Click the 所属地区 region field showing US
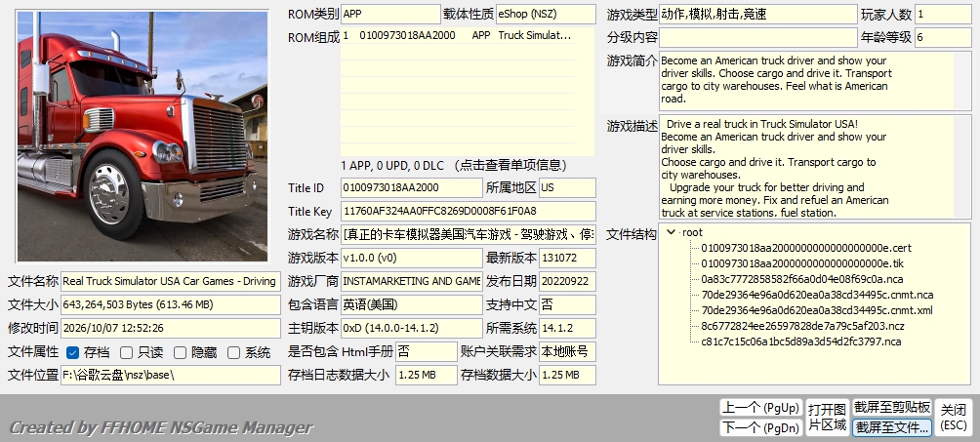 (567, 187)
